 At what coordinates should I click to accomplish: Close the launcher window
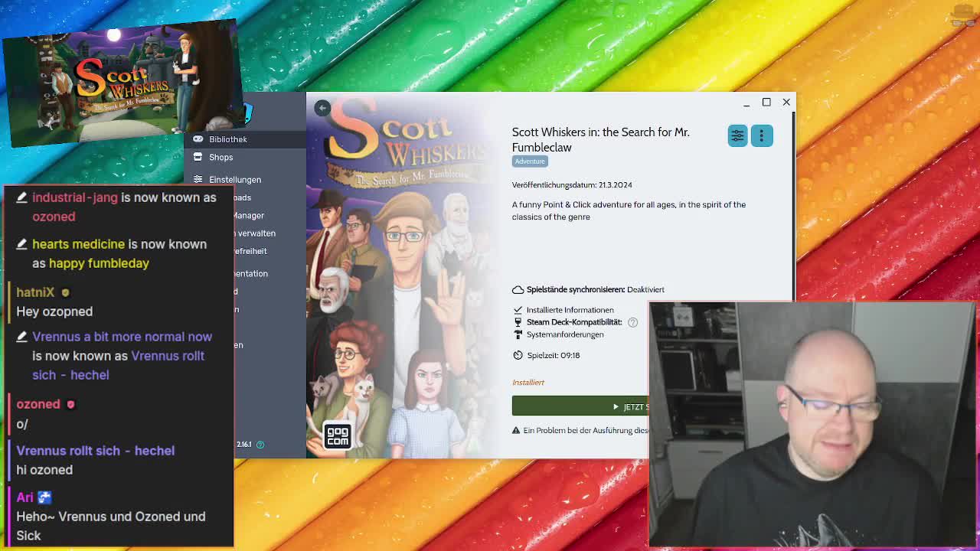pos(786,102)
